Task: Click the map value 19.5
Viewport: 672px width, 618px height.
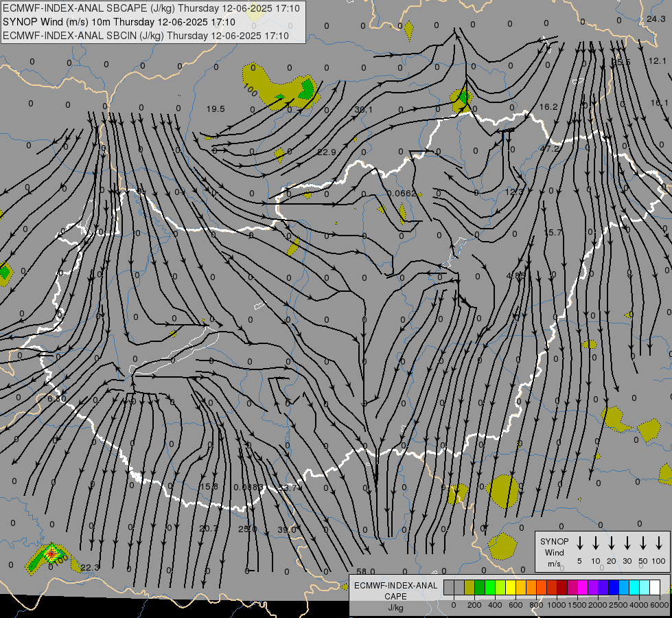Action: coord(216,109)
